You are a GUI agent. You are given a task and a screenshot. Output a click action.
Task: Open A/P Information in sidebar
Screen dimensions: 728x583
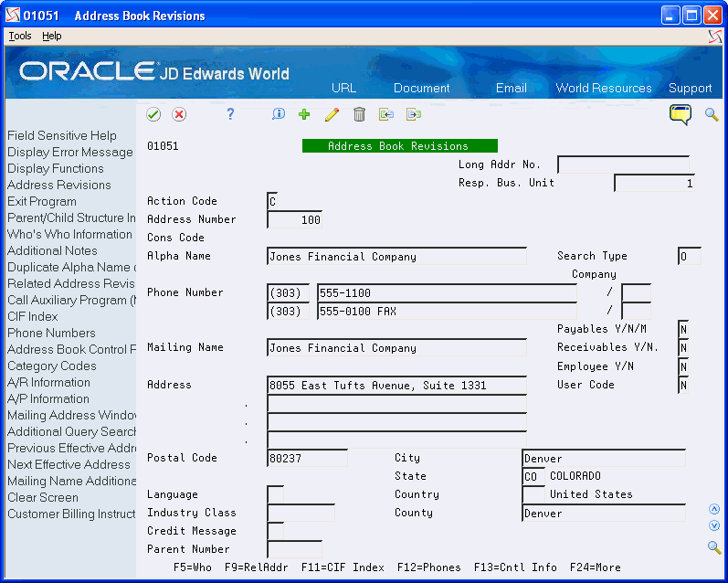tap(48, 399)
